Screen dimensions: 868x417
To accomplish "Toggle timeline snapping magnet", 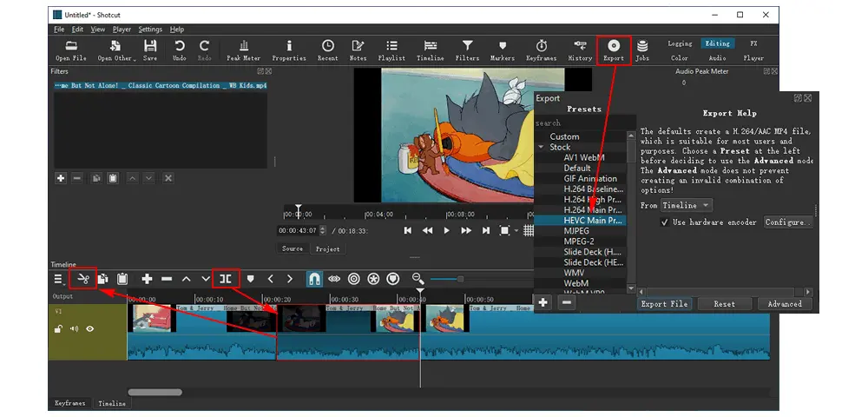I will click(314, 279).
